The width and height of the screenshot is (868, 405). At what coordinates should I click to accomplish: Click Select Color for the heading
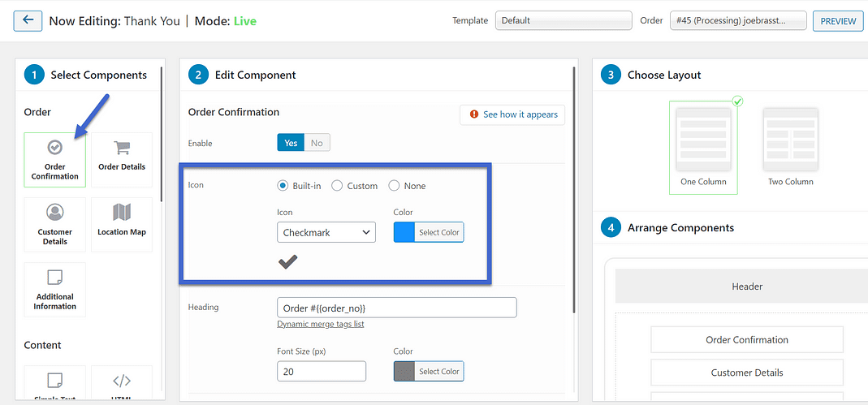(439, 371)
